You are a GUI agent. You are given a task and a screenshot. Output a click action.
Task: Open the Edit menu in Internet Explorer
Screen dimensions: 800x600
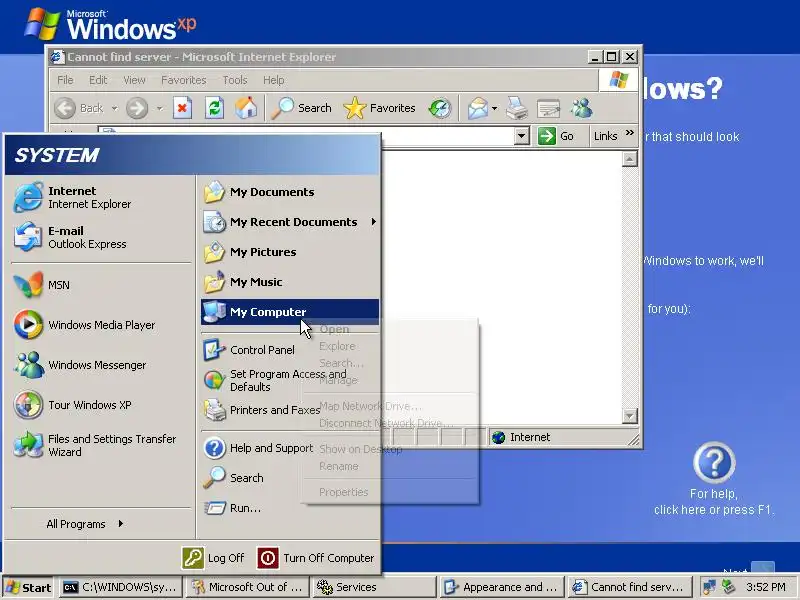(x=98, y=80)
